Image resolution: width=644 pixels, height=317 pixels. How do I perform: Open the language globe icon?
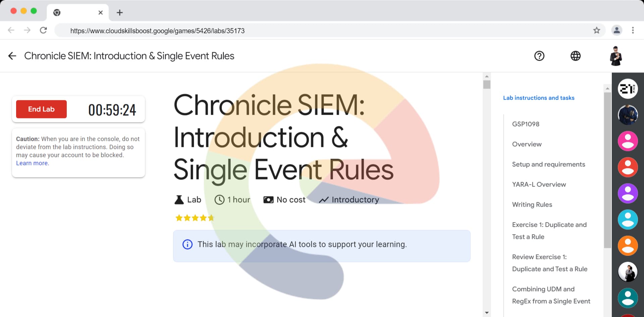(575, 56)
